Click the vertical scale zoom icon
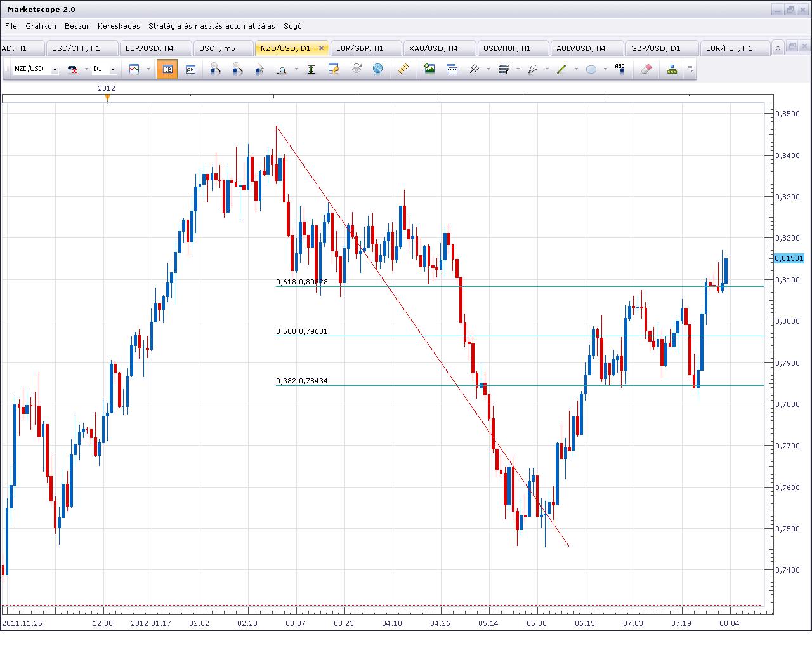This screenshot has width=812, height=650. (282, 69)
